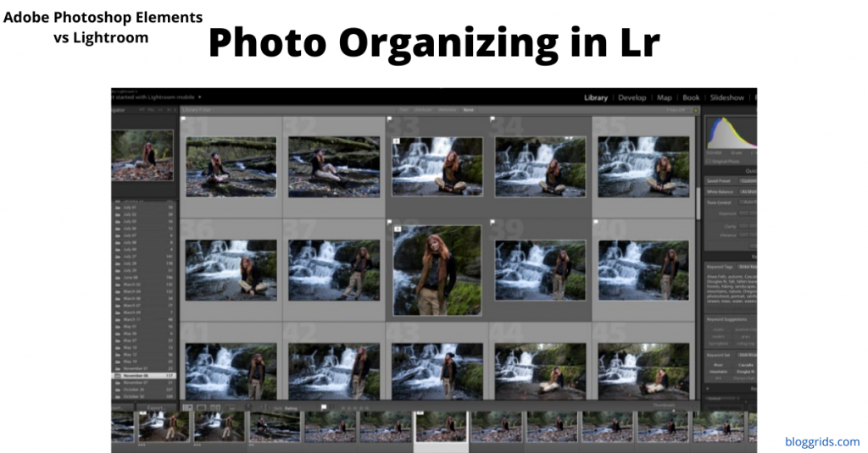Switch to Loupe view icon
The width and height of the screenshot is (868, 453).
pyautogui.click(x=202, y=407)
